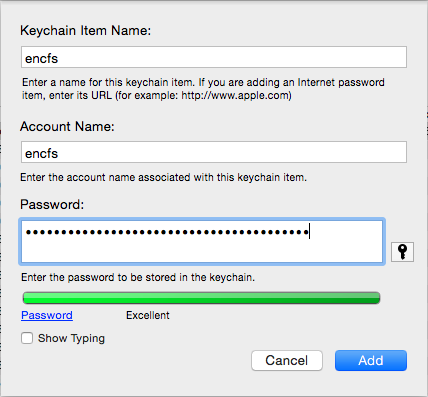Open Password Assistant via key icon
This screenshot has width=428, height=397.
point(402,252)
